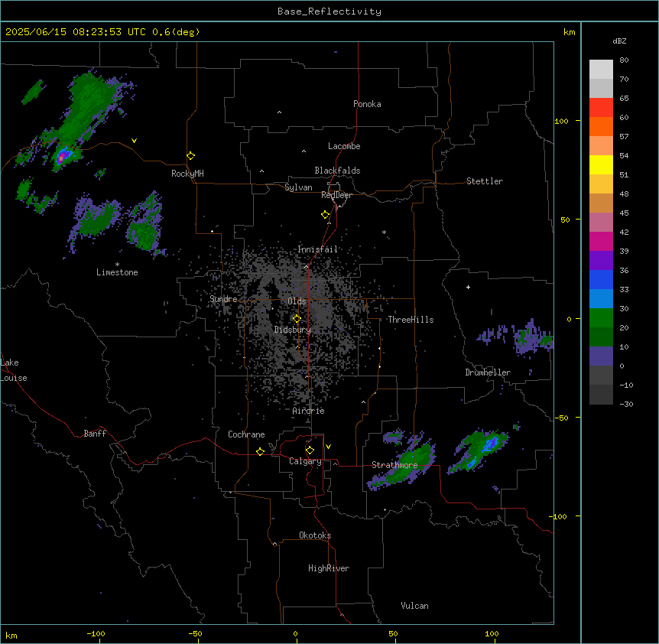The width and height of the screenshot is (659, 644).
Task: Pick the orange 60-57 dBZ legend swatch
Action: point(601,126)
